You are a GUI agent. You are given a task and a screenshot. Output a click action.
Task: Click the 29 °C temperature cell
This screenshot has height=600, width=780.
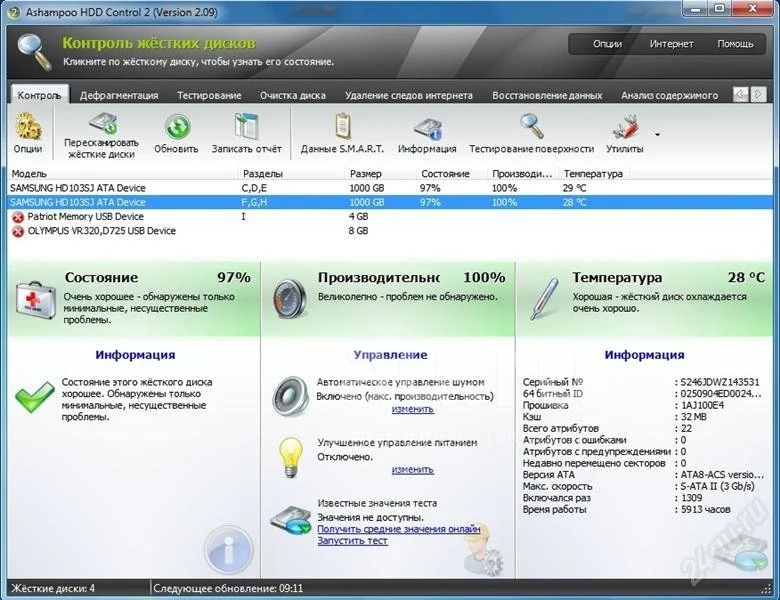575,188
